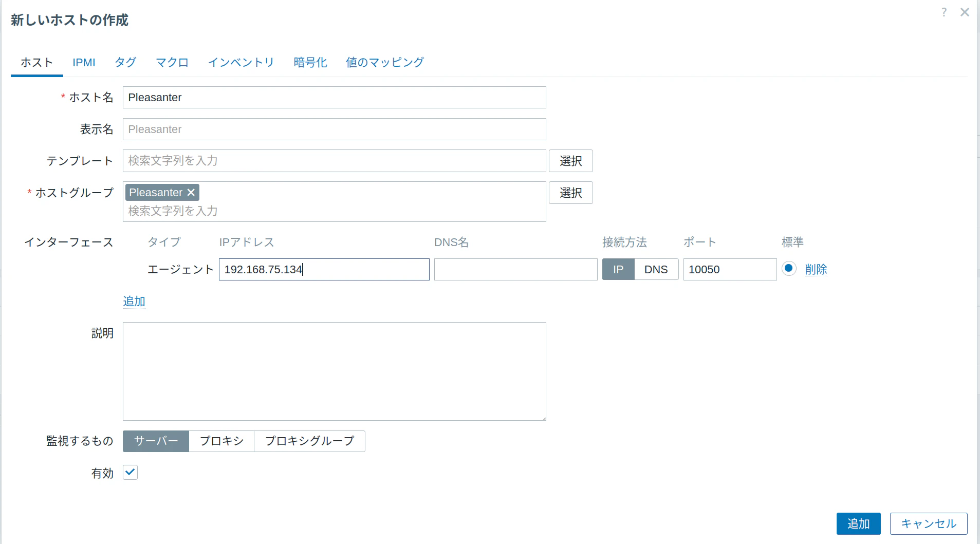This screenshot has height=544, width=980.
Task: Select プロキシグループ as monitoring source
Action: coord(309,441)
